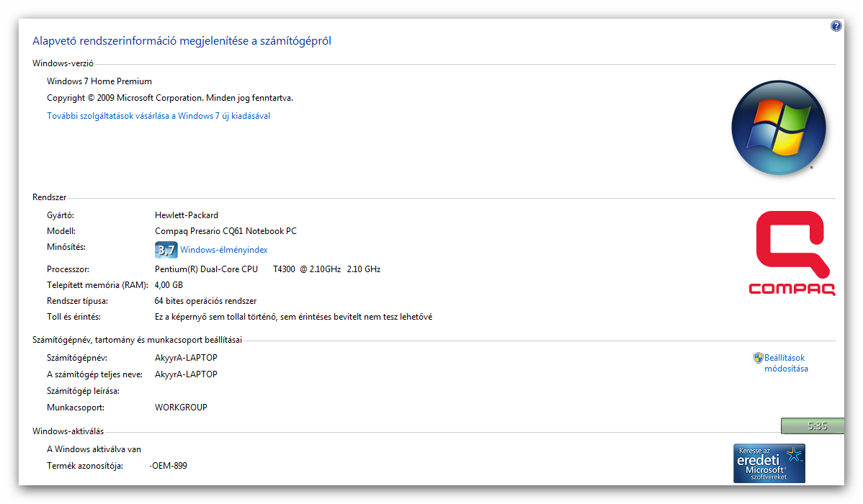Click the Gyártó: label

(x=61, y=215)
